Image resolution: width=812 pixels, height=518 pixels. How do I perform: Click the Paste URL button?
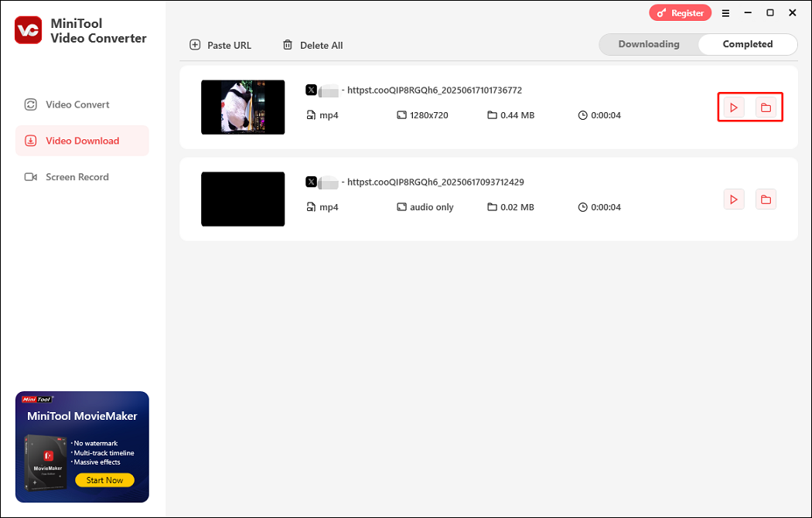220,45
